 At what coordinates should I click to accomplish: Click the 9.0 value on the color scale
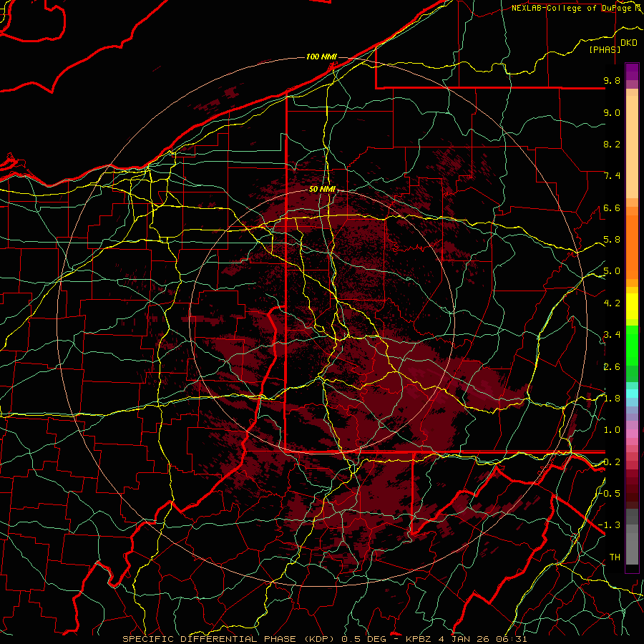click(x=612, y=112)
